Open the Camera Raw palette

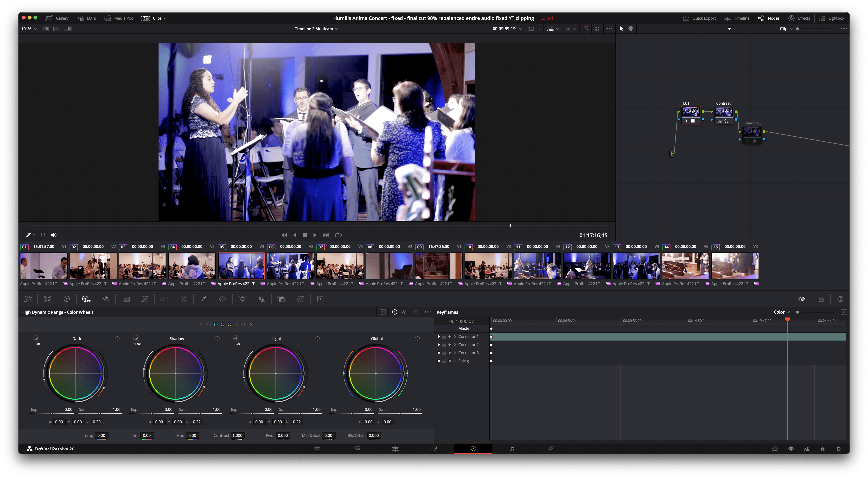click(28, 299)
